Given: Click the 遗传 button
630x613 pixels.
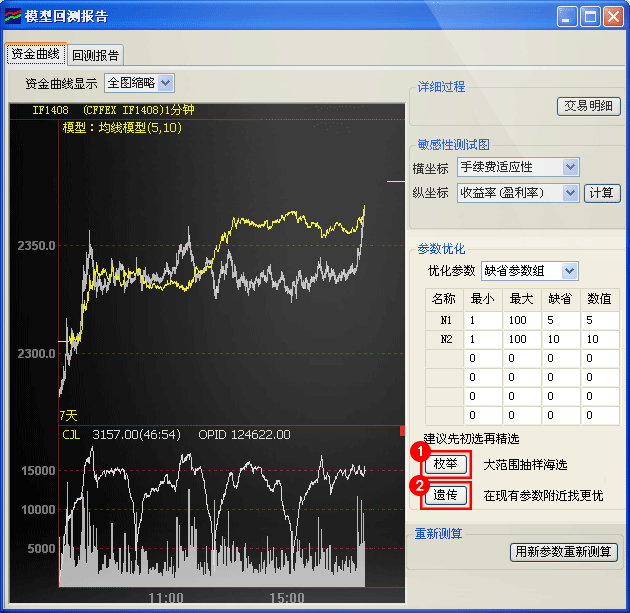Looking at the screenshot, I should tap(445, 495).
